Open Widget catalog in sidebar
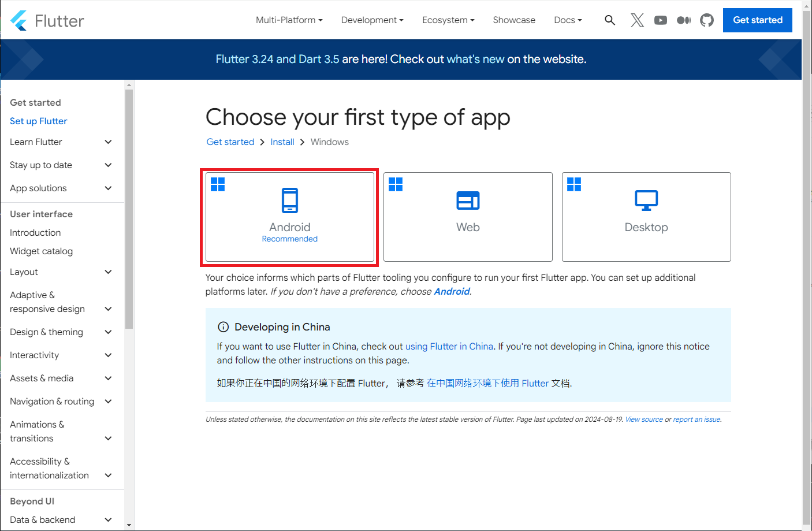The width and height of the screenshot is (812, 531). (41, 251)
